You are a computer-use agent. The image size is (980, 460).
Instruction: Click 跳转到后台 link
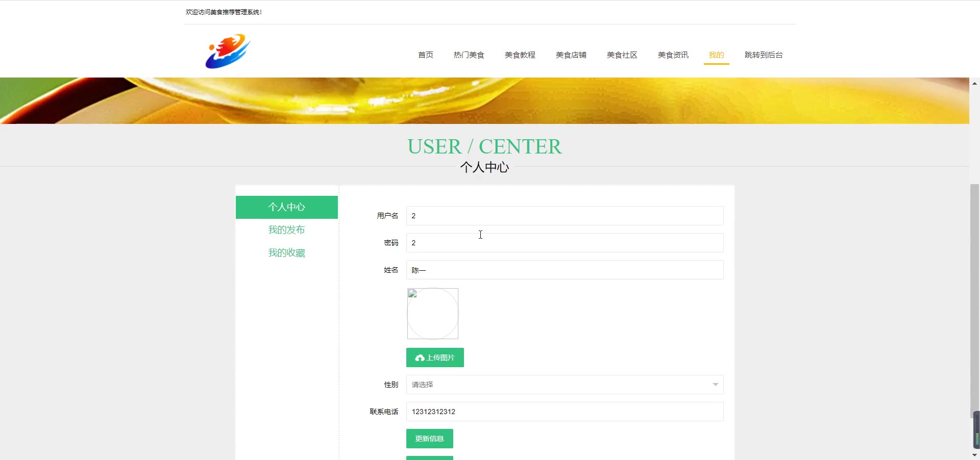point(764,55)
